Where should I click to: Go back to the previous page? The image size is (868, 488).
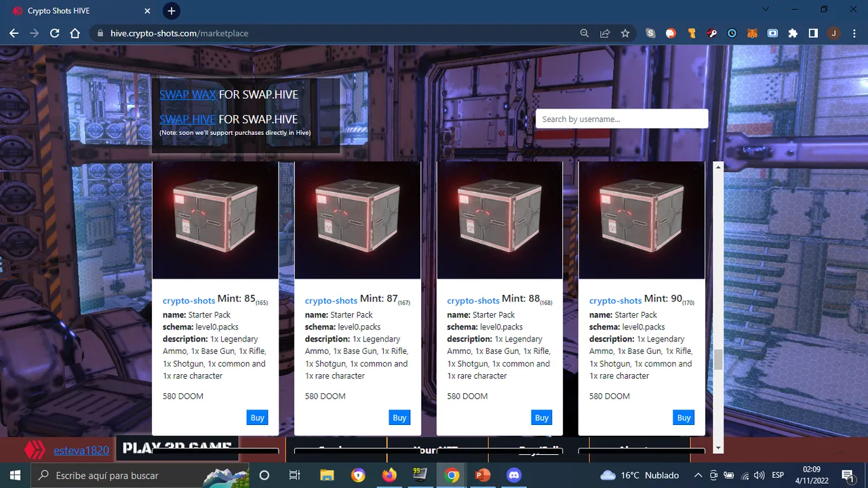14,33
